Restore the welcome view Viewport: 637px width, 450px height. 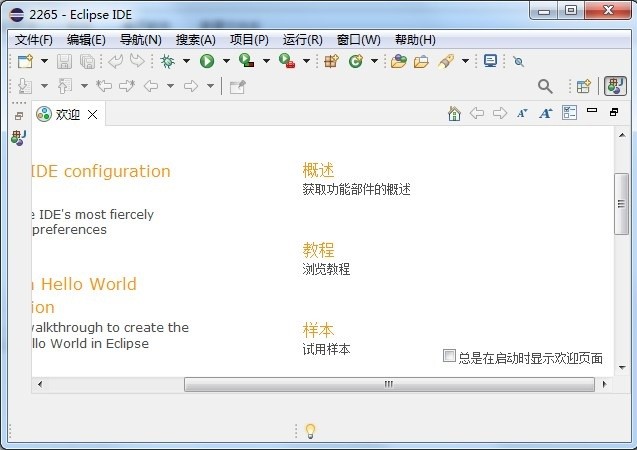click(x=614, y=112)
